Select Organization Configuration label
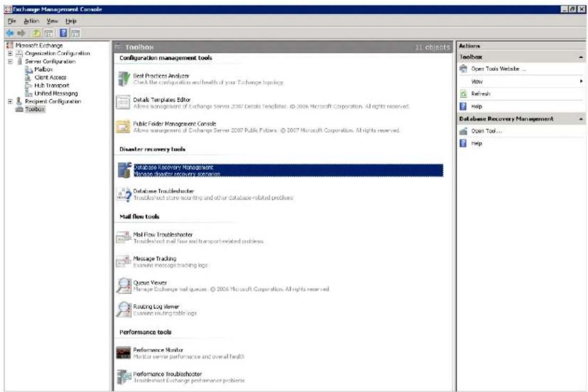588x392 pixels. coord(57,53)
